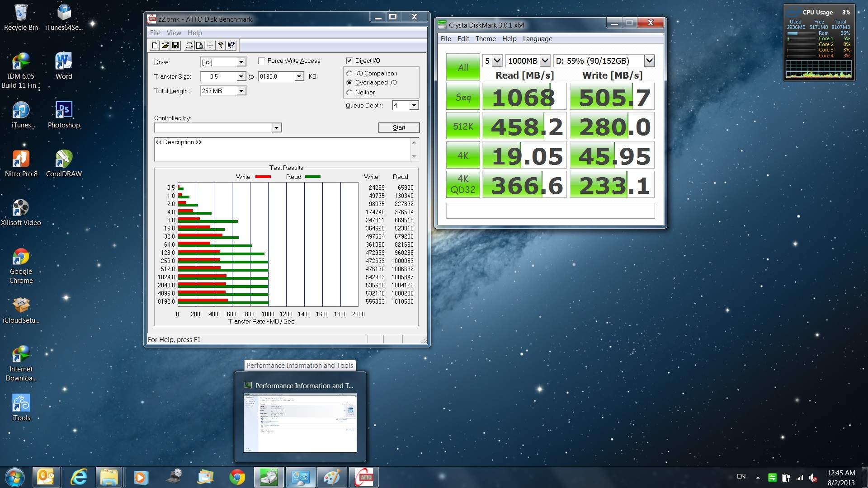
Task: Click the ATTO taskbar icon
Action: (x=364, y=477)
